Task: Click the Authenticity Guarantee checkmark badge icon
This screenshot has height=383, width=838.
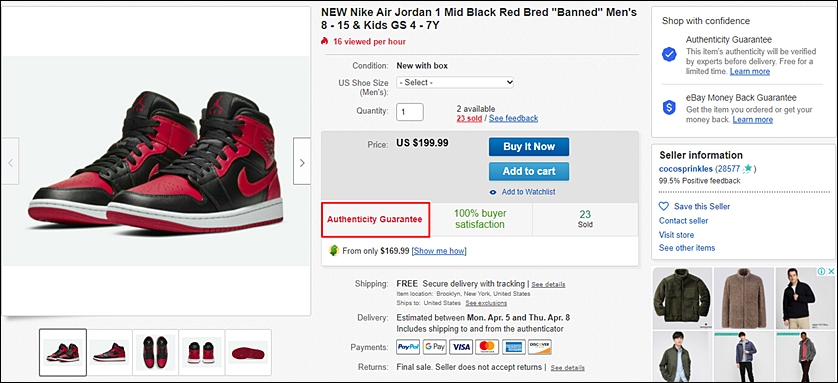Action: (x=669, y=54)
